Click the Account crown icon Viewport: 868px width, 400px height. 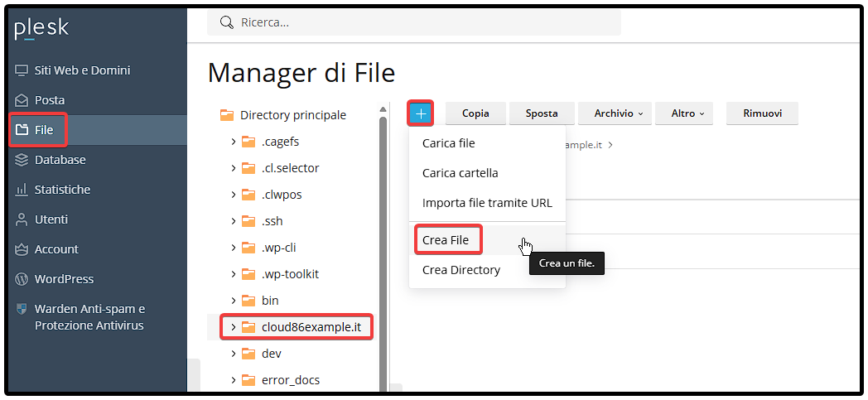point(21,249)
